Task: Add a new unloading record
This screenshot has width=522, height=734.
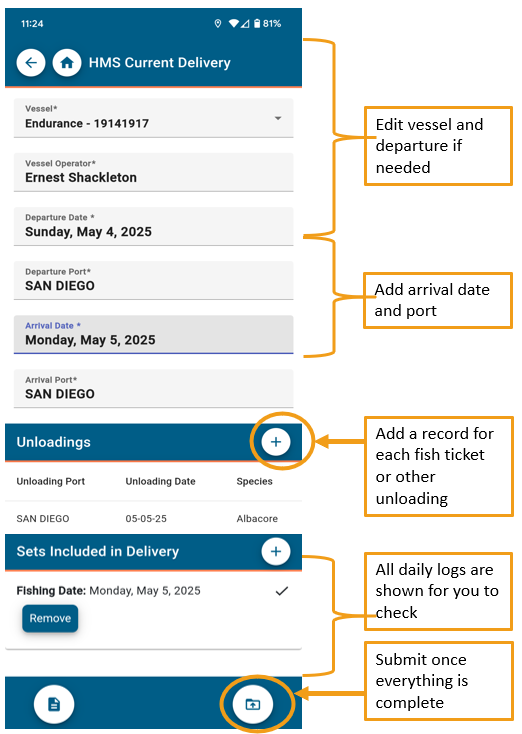Action: [276, 441]
